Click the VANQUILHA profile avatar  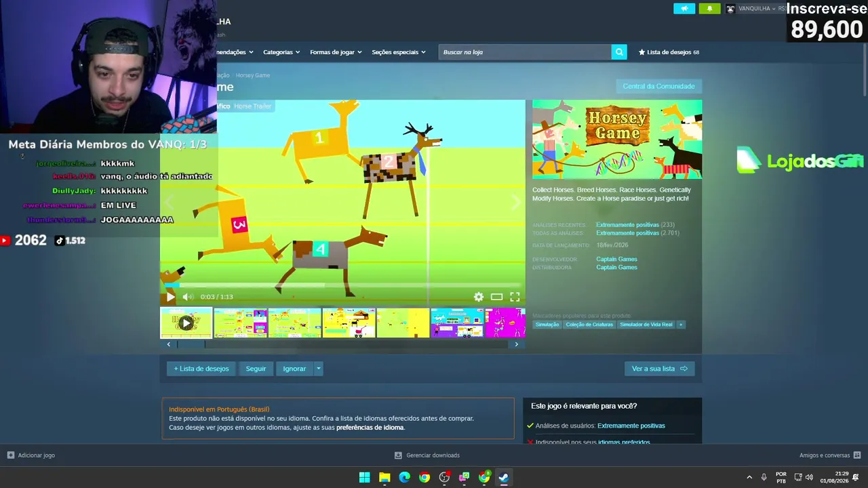coord(730,9)
